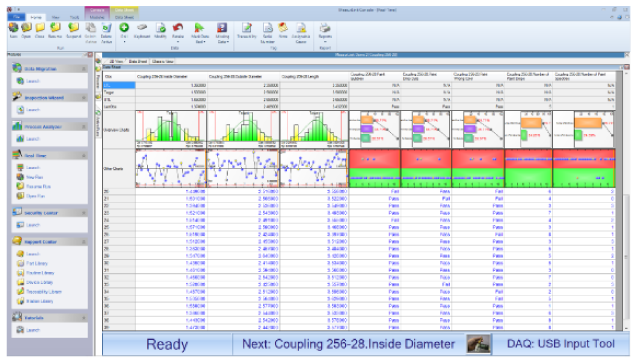Launch Tutorials from the sidebar

pyautogui.click(x=33, y=330)
